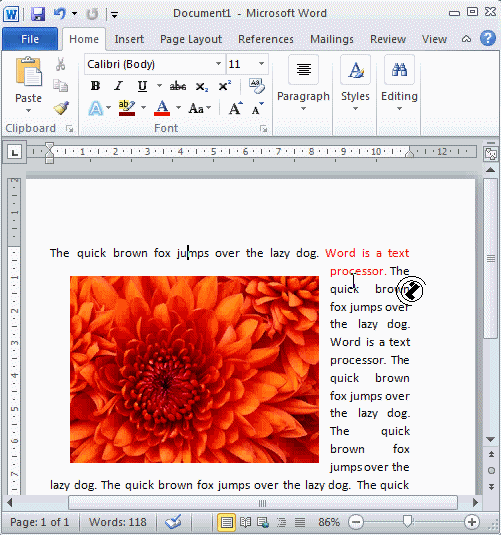Select the Format Painter brush
The height and width of the screenshot is (535, 501).
pos(61,108)
